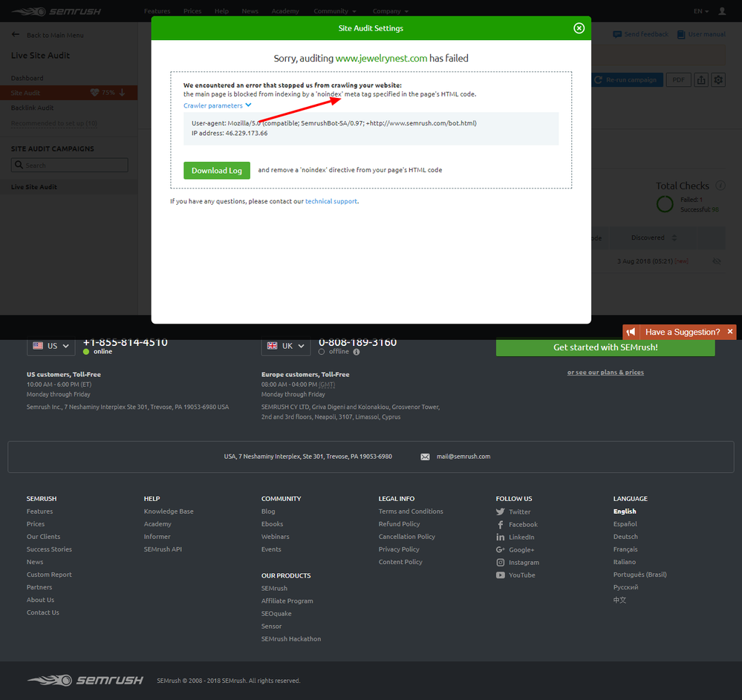This screenshot has width=742, height=700.
Task: Click the Twitter icon in footer
Action: pyautogui.click(x=501, y=511)
